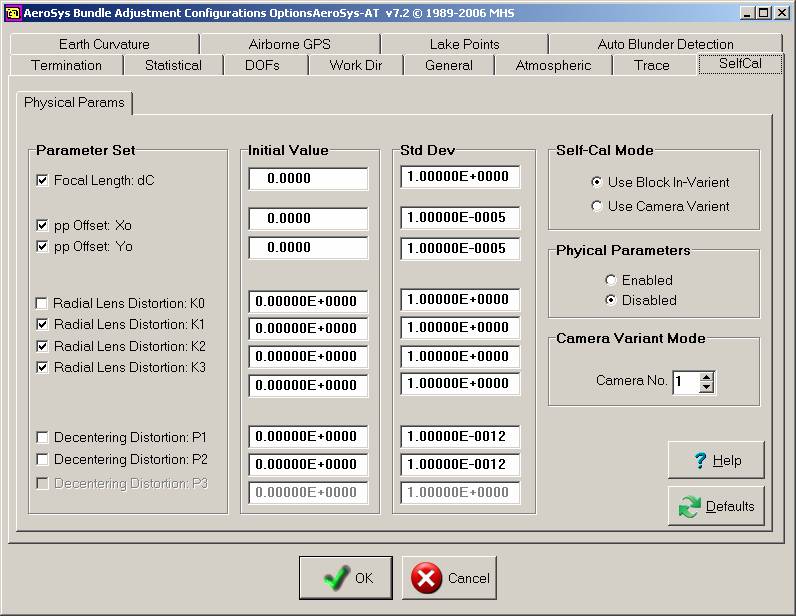This screenshot has width=796, height=616.
Task: Toggle Focal Length: dC checkbox
Action: [42, 181]
